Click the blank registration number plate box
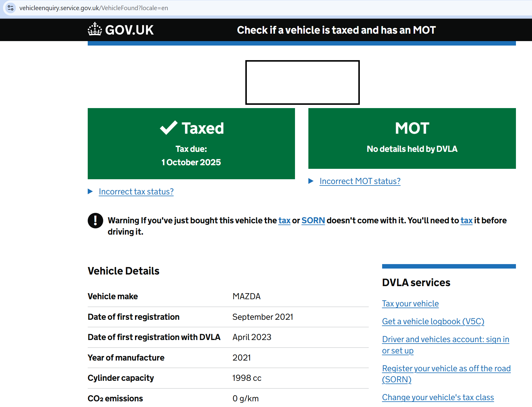 point(302,82)
